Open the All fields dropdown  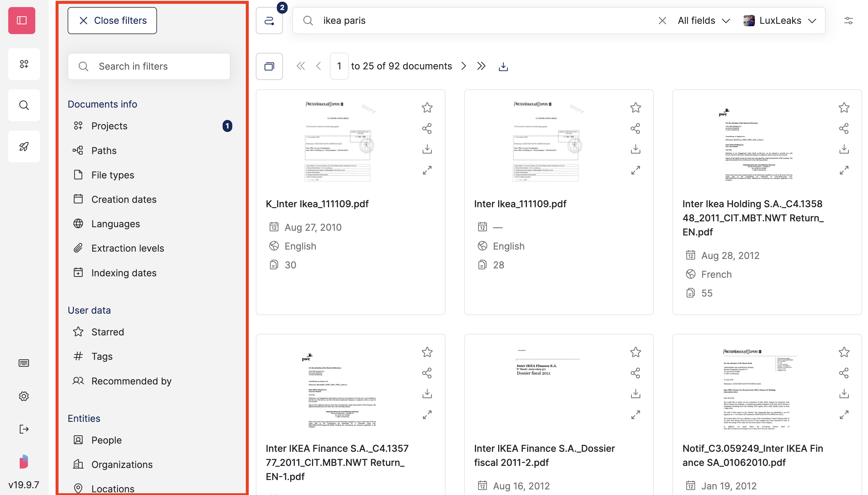point(703,20)
